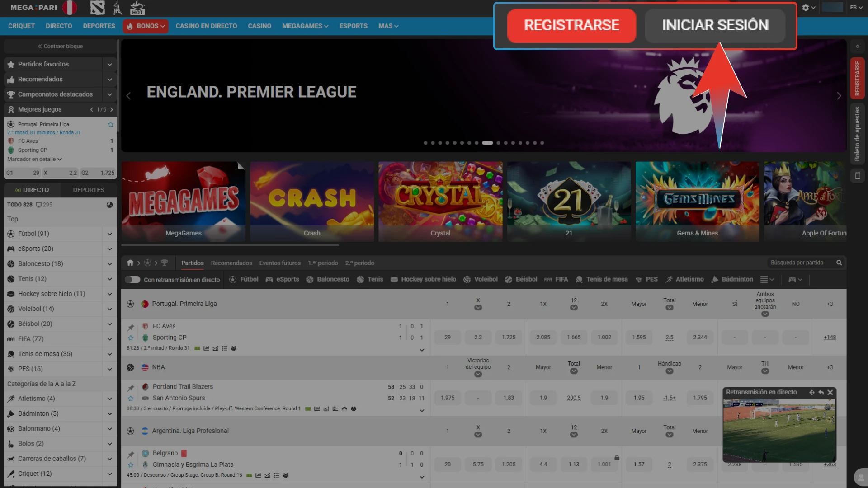Click the mobile phone icon on the right edge
This screenshot has width=868, height=488.
point(857,176)
